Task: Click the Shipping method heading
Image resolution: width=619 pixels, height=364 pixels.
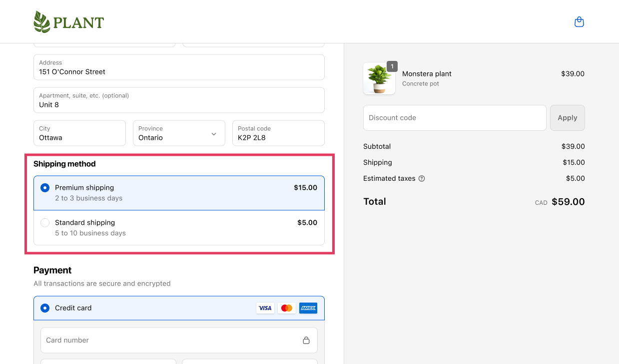Action: click(64, 164)
